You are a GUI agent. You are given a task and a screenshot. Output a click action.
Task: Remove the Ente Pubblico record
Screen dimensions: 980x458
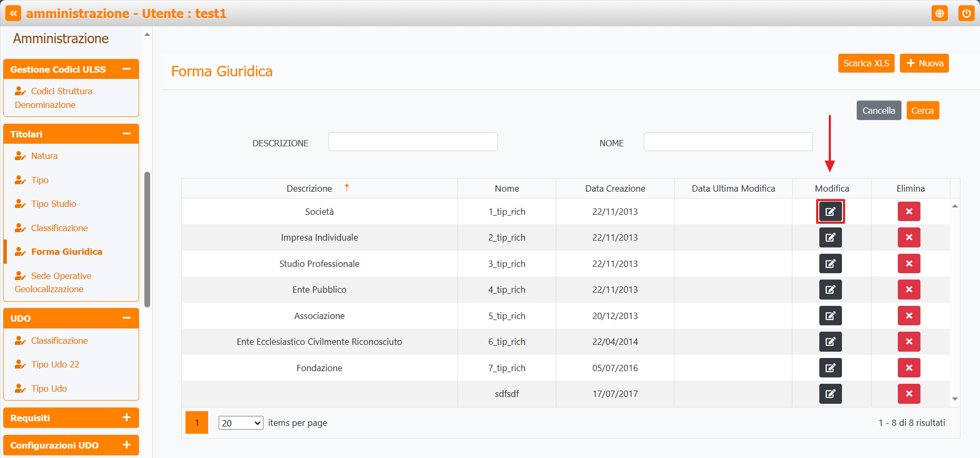909,290
